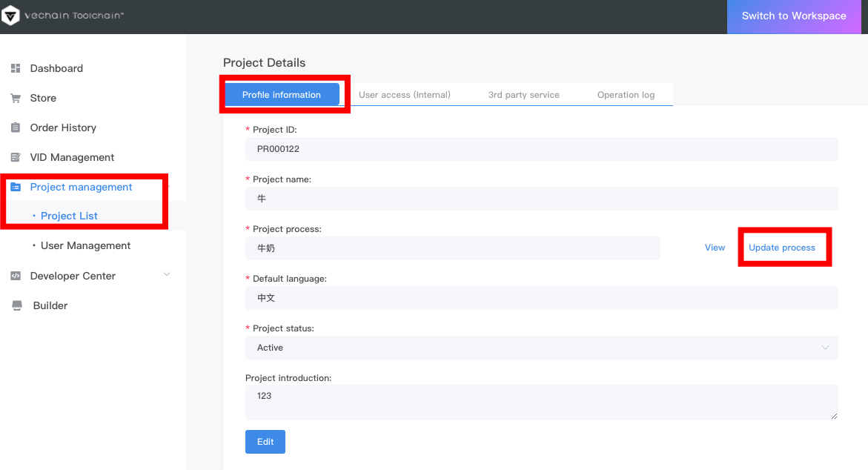Screen dimensions: 868x470
Task: Click the Project process field
Action: point(453,248)
